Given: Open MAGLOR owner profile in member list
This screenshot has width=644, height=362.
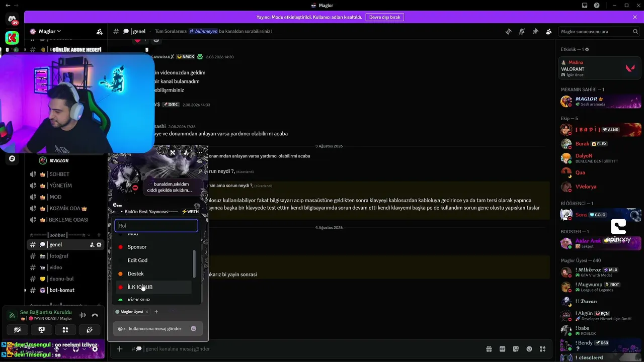Looking at the screenshot, I should [x=600, y=101].
